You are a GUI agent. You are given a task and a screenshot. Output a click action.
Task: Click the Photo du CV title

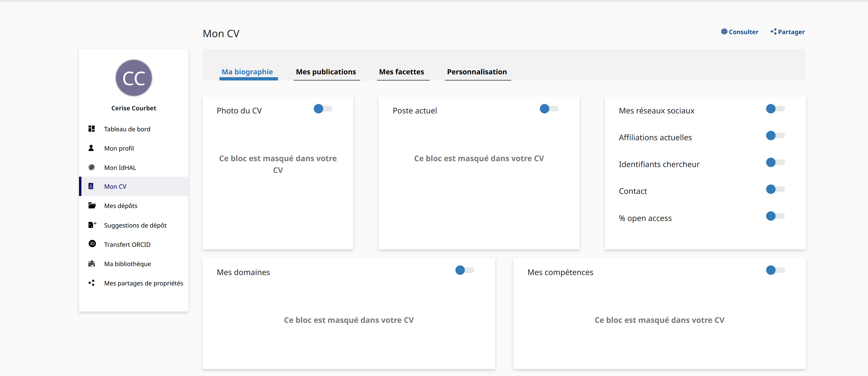click(x=239, y=111)
